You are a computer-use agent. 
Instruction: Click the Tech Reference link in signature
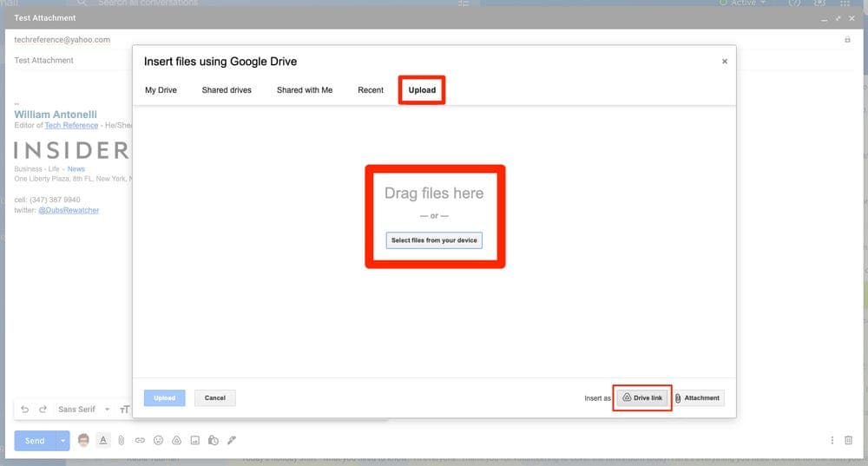[71, 126]
